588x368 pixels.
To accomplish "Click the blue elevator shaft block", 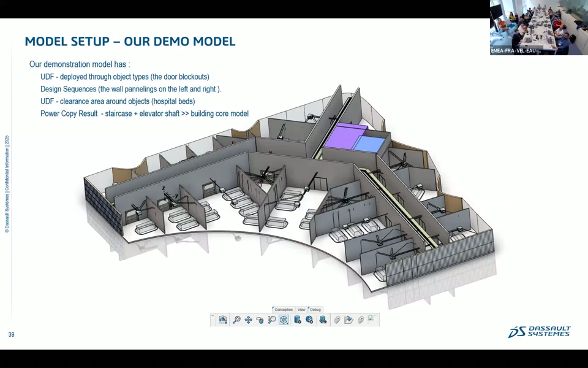I will tap(369, 144).
